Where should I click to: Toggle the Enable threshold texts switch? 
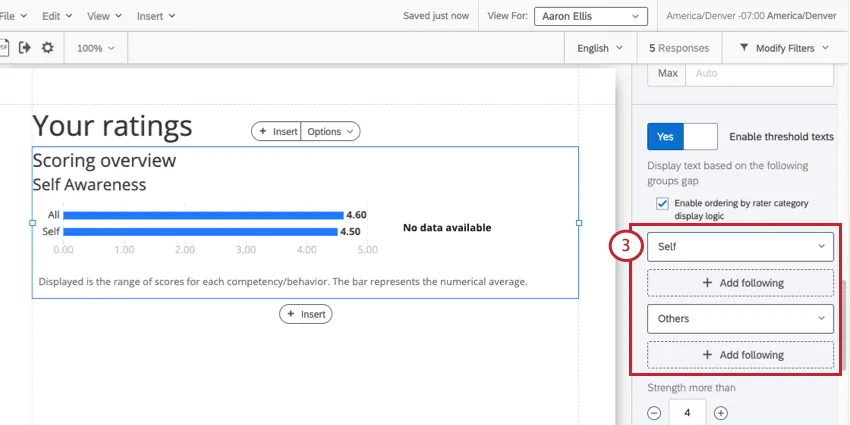tap(682, 137)
